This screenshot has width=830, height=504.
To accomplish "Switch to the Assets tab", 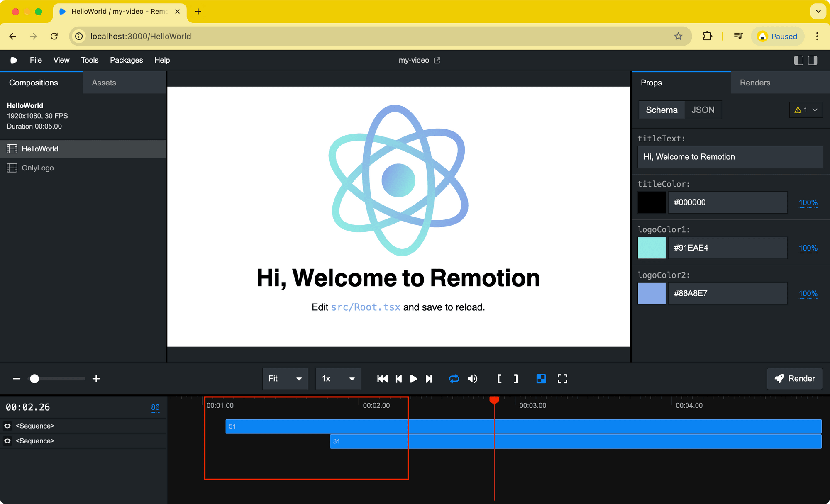I will [124, 83].
